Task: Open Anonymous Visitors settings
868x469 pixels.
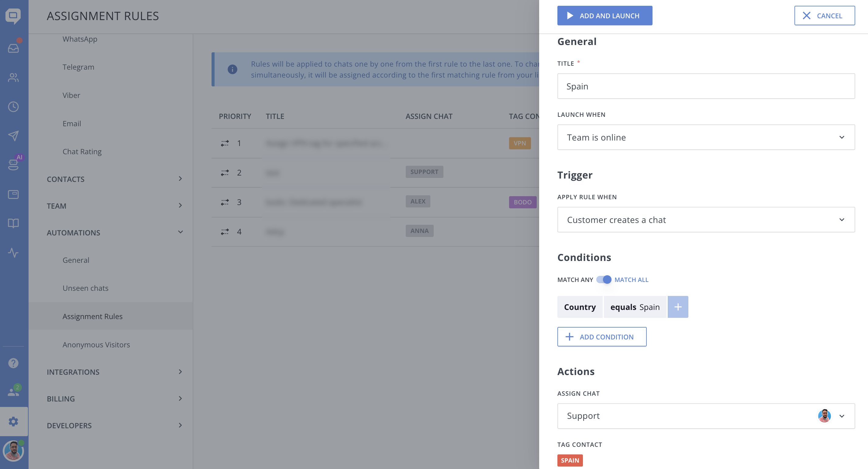Action: point(96,345)
